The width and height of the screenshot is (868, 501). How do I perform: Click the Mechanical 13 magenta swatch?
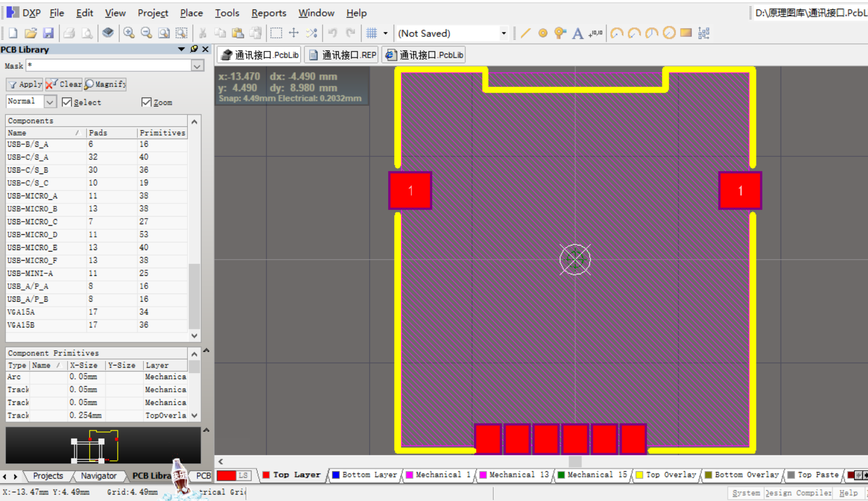pyautogui.click(x=483, y=475)
